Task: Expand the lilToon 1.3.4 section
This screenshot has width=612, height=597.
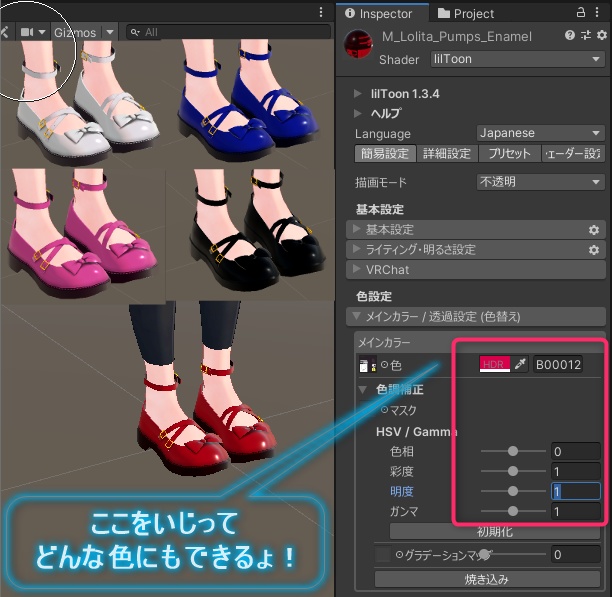Action: coord(357,94)
